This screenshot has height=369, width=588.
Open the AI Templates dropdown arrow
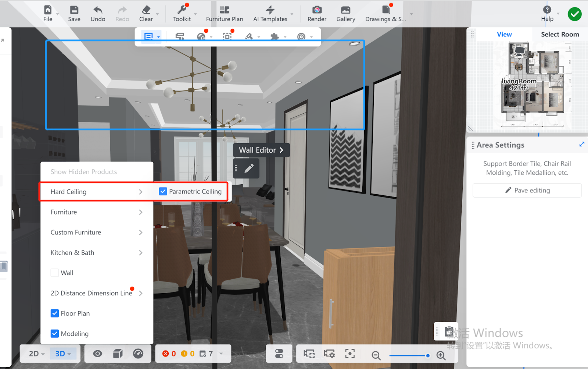click(292, 14)
